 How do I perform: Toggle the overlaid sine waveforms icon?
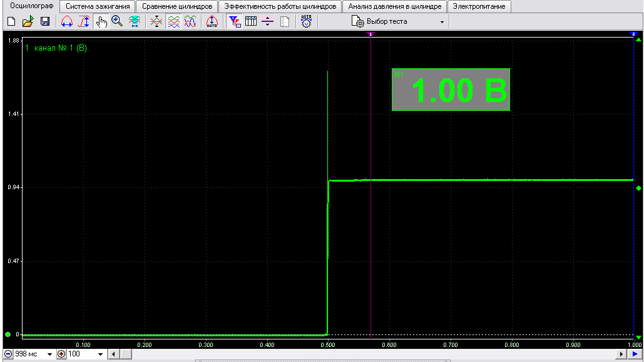tap(190, 21)
